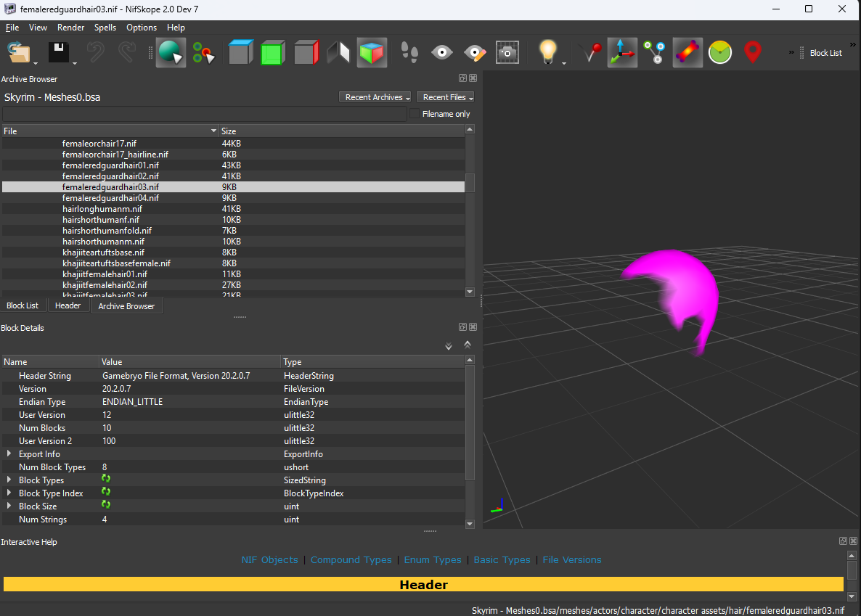The width and height of the screenshot is (861, 616).
Task: Click the archive filter input field
Action: (204, 114)
